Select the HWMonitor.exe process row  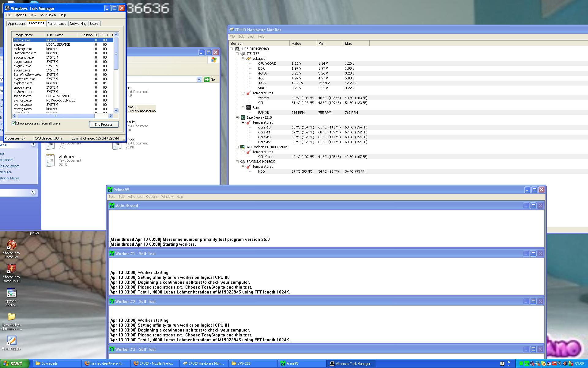coord(63,53)
